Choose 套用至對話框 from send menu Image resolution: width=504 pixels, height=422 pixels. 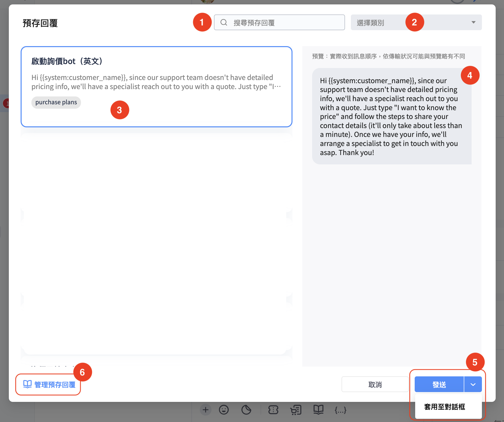[x=445, y=407]
